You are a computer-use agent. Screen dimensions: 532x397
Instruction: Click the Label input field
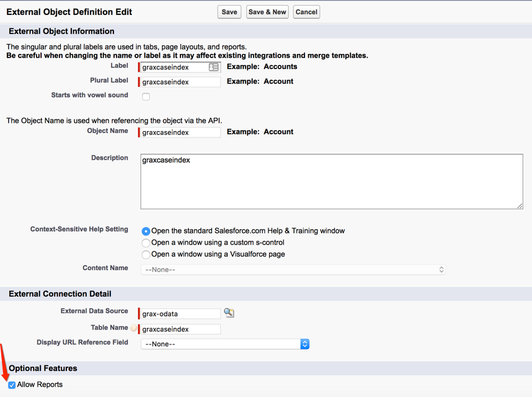tap(180, 67)
